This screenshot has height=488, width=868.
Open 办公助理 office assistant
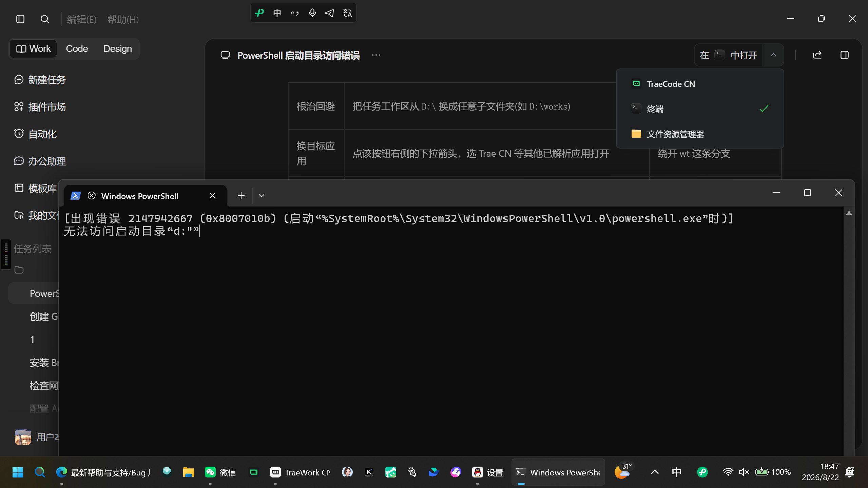click(40, 161)
